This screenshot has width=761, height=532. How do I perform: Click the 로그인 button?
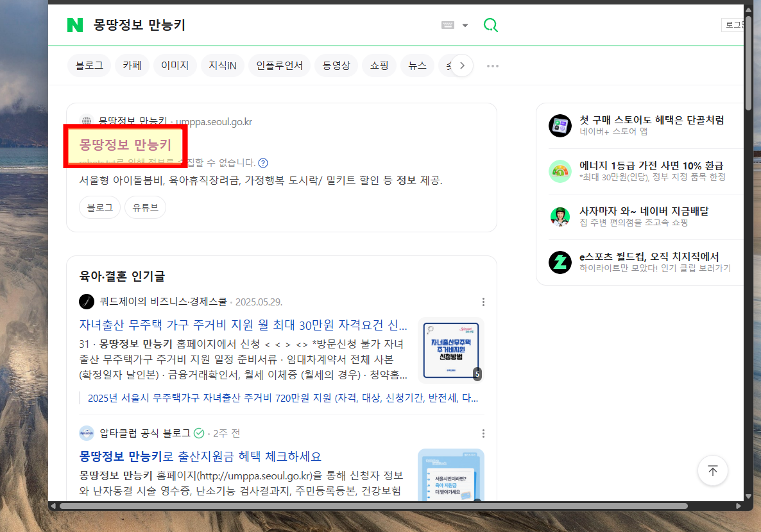(733, 25)
